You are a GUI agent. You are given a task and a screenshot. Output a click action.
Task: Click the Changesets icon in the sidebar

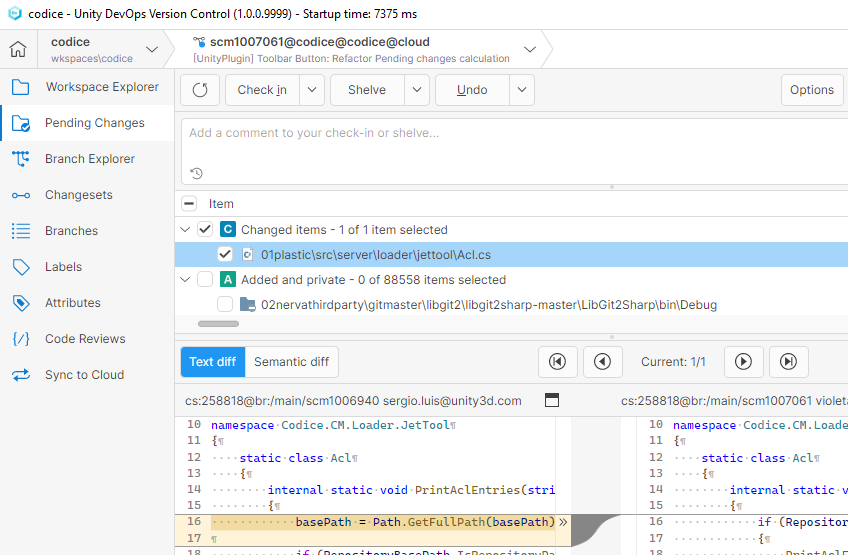click(x=21, y=195)
